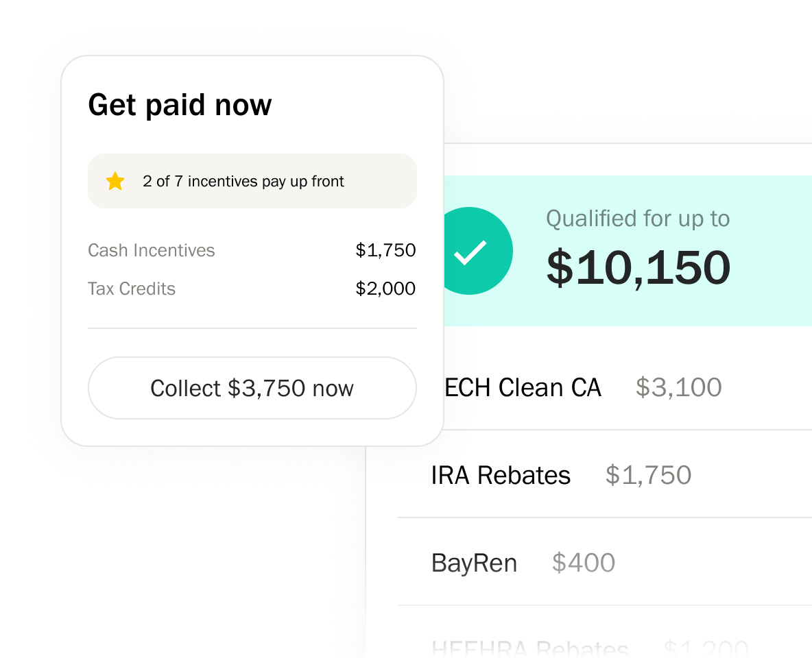Screen dimensions: 812x658
Task: Click the green checkmark circle icon
Action: coord(472,251)
